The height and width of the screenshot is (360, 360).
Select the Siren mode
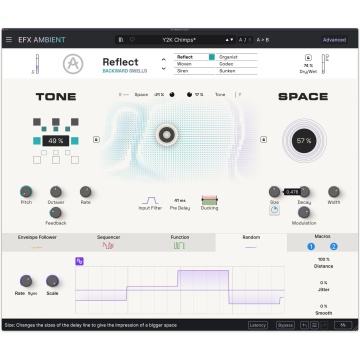click(195, 71)
